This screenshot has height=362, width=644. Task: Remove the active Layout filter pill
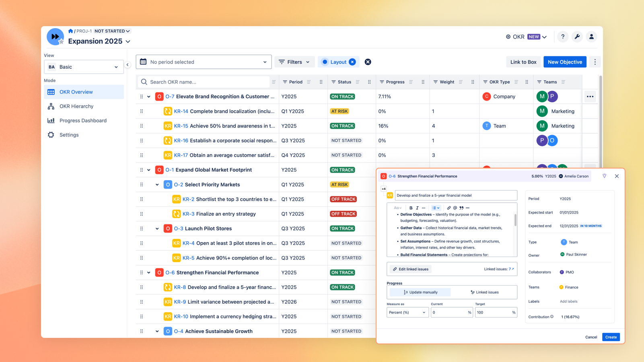[x=352, y=62]
